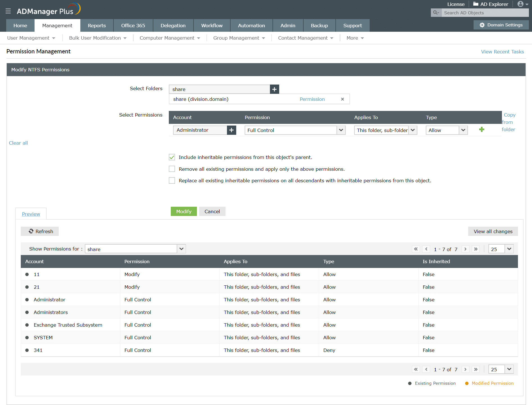Remove the share (division.domain) folder entry
The height and width of the screenshot is (405, 532).
[x=342, y=99]
